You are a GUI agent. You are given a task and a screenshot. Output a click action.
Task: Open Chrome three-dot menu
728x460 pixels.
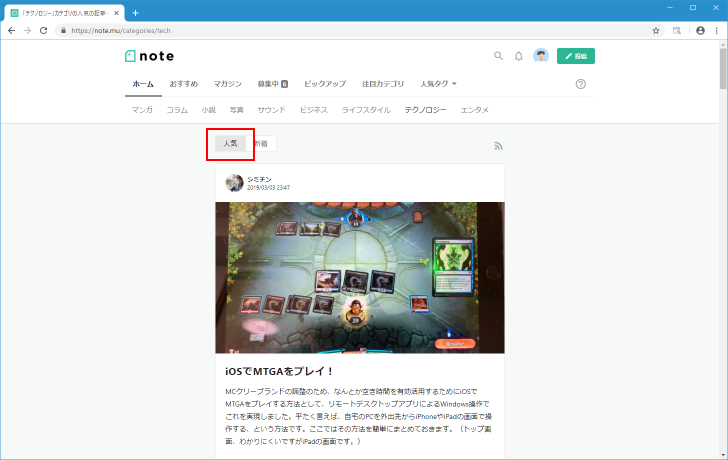[717, 31]
